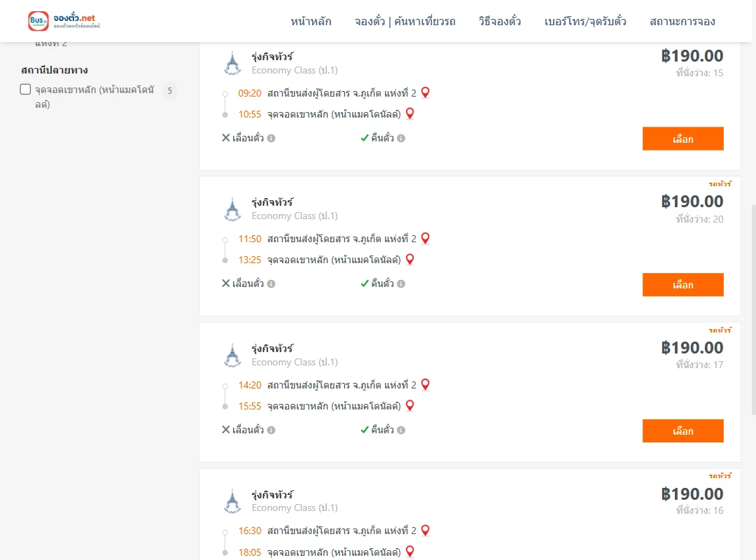Go to หน้าหลัก home menu

[311, 21]
